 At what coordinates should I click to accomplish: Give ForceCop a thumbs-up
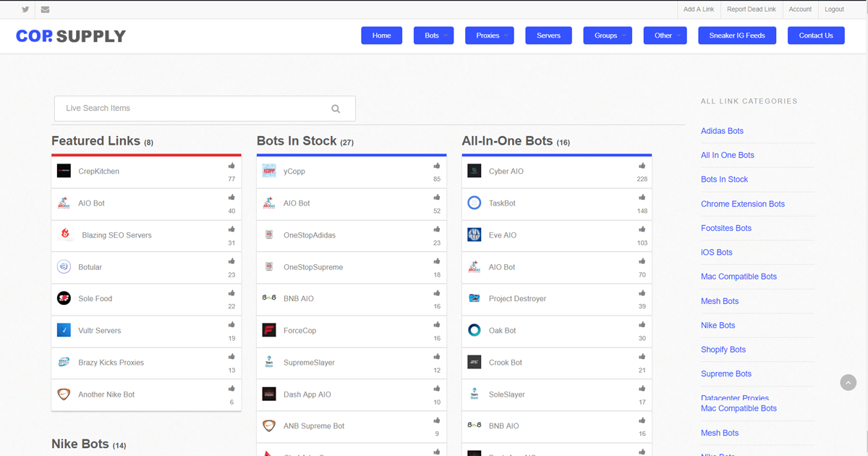437,325
